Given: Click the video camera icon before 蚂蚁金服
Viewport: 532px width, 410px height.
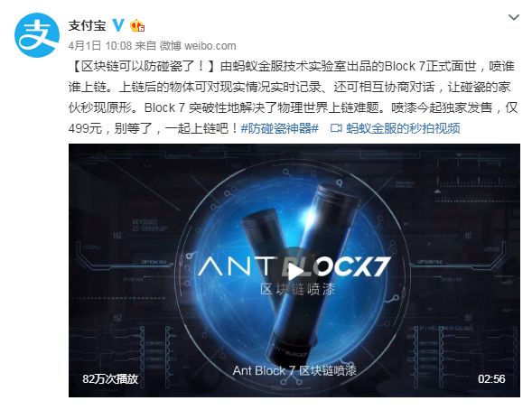Looking at the screenshot, I should click(336, 128).
